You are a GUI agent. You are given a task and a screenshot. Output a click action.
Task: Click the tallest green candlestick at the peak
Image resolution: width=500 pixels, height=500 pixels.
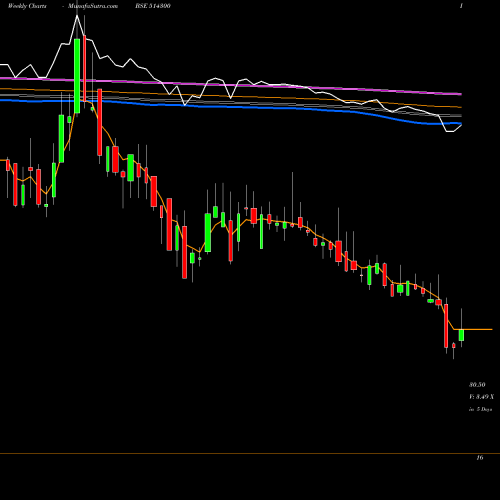point(77,76)
